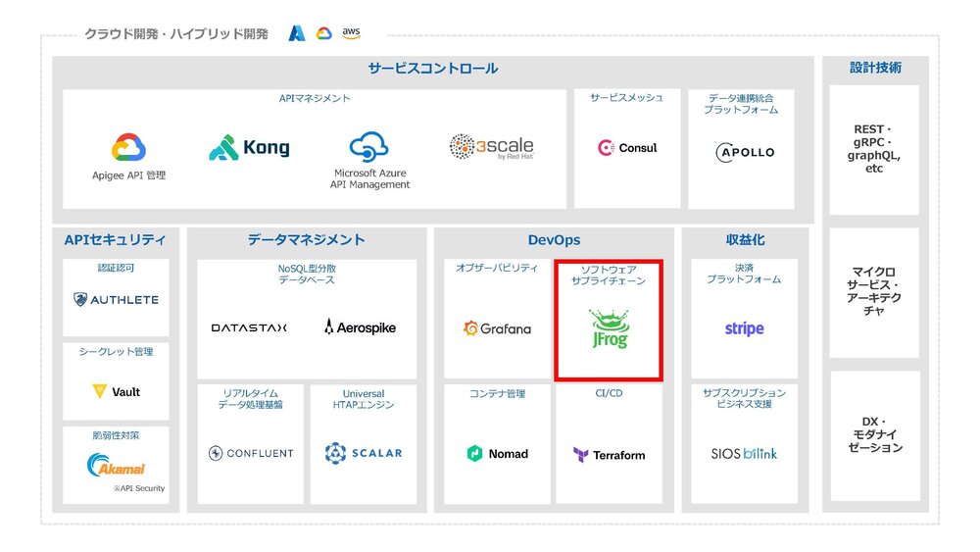Image resolution: width=980 pixels, height=552 pixels.
Task: Click the リアルタイムデータ処理基盤 label
Action: point(250,399)
